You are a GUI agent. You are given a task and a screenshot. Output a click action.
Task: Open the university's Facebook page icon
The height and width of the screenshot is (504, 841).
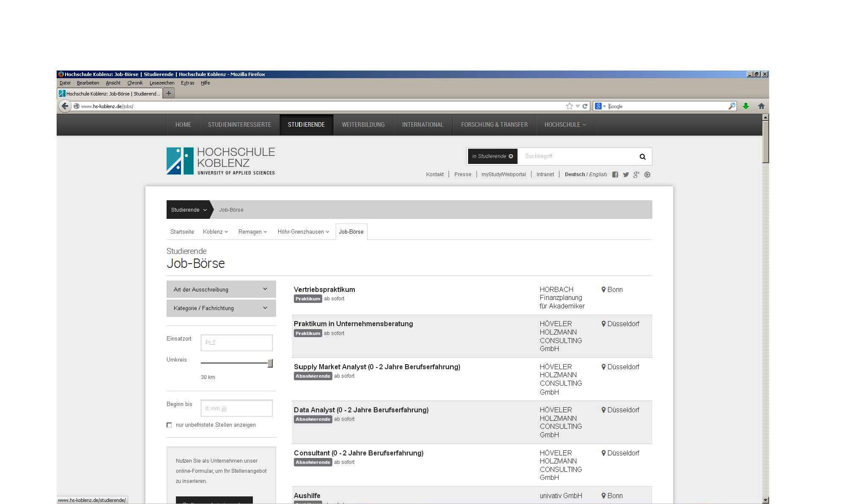(615, 174)
